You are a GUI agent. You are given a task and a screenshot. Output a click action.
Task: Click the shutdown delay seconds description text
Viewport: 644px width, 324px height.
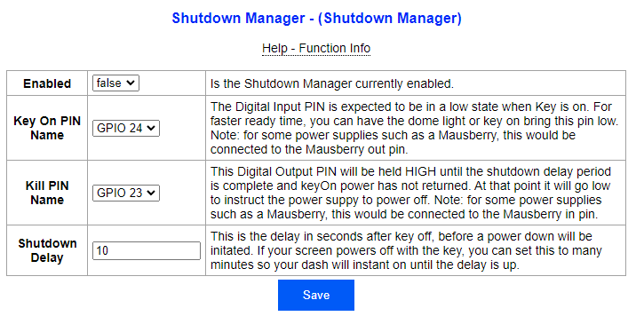coord(406,250)
